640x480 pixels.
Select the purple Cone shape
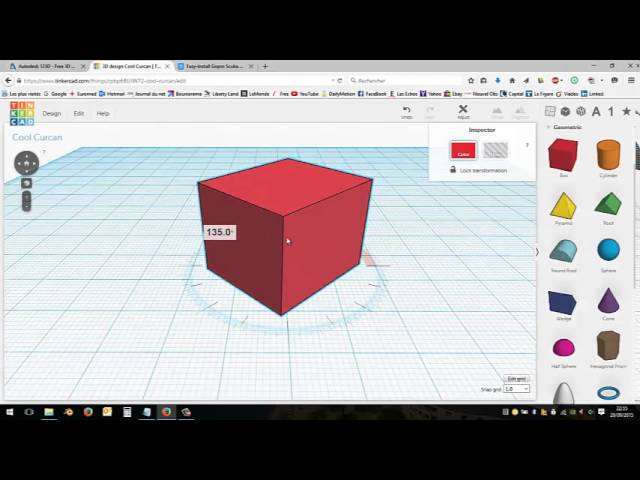[x=608, y=300]
